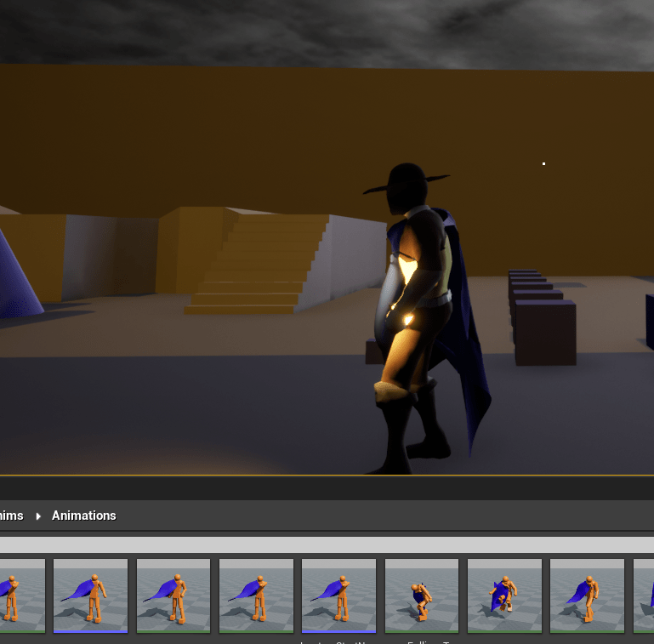Select the third animation thumbnail from the left
Image resolution: width=654 pixels, height=644 pixels.
tap(173, 596)
